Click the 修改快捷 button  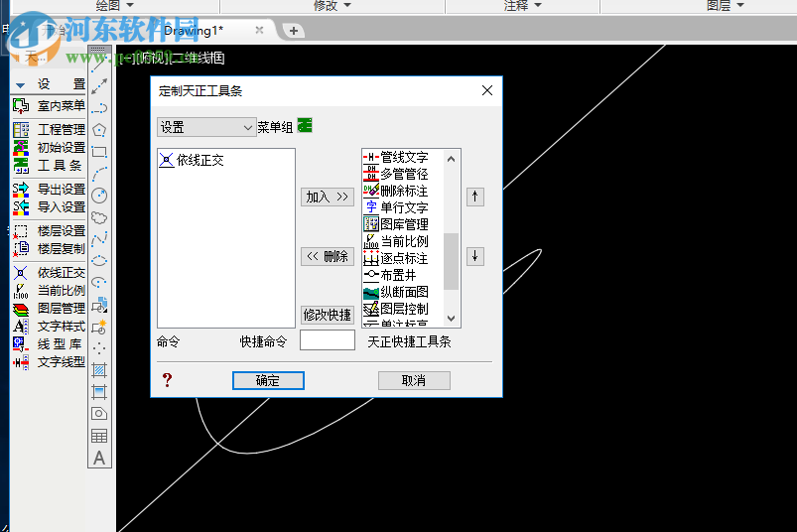tap(327, 315)
